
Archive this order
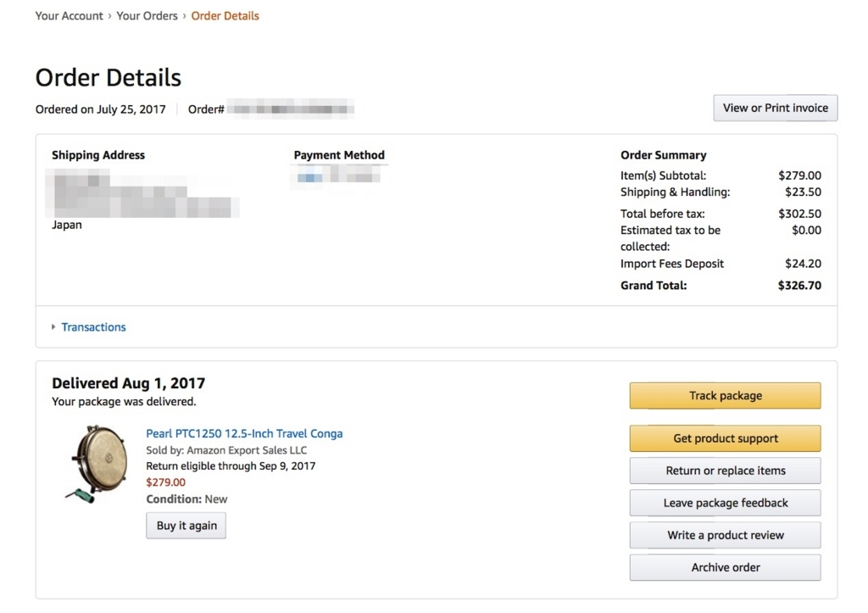pyautogui.click(x=726, y=567)
